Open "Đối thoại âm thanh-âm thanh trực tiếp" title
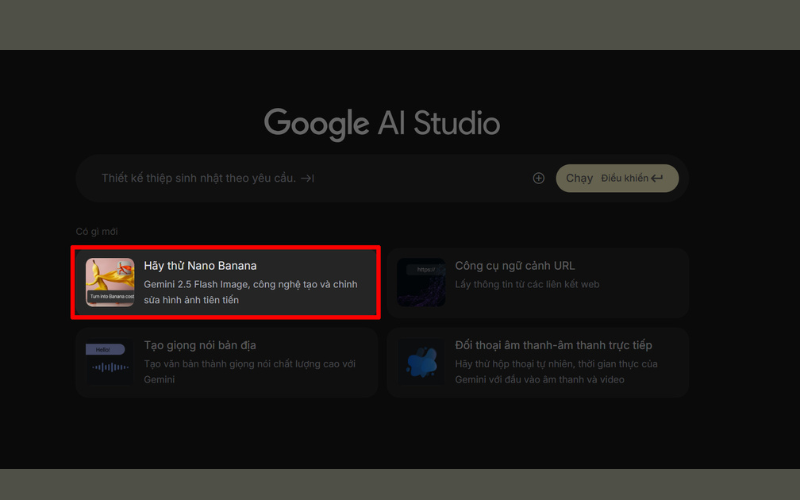The image size is (800, 500). click(x=553, y=345)
